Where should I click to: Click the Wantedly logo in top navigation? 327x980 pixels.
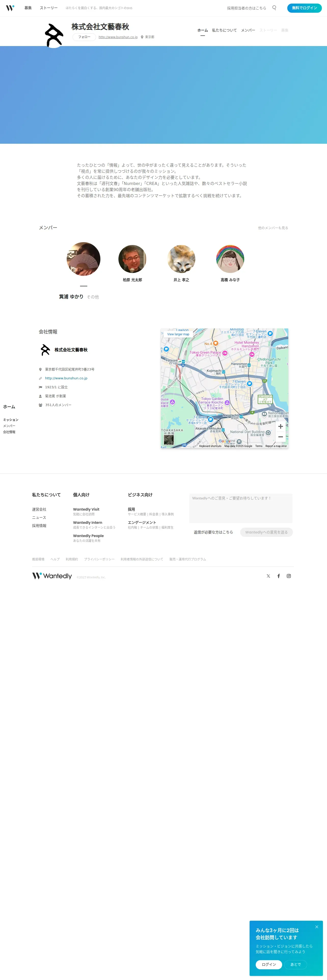coord(10,8)
